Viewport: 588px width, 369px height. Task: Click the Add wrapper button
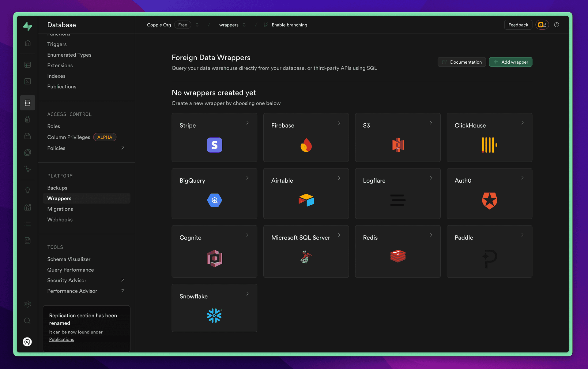[x=511, y=62]
